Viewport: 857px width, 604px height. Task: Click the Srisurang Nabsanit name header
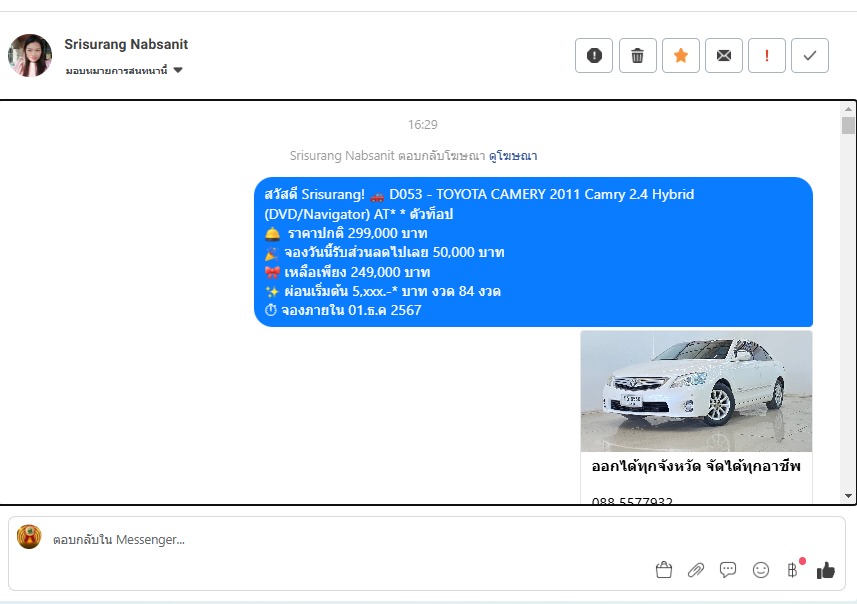[126, 44]
